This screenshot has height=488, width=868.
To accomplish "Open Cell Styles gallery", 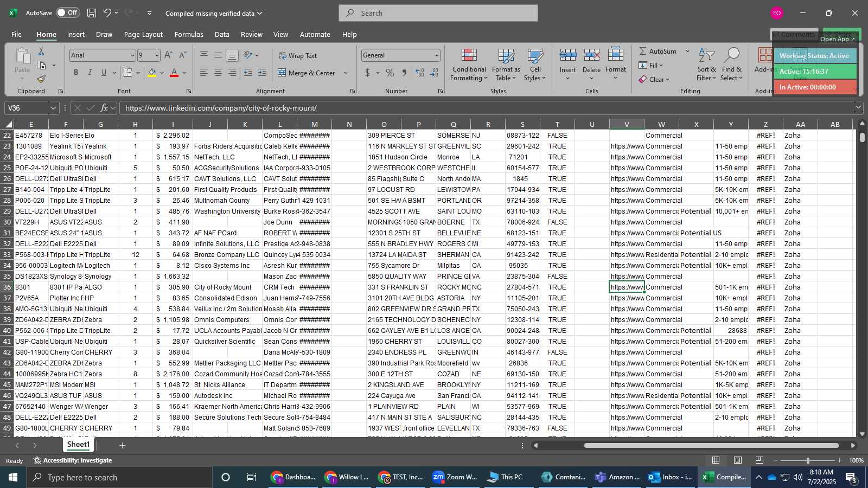I will coord(535,65).
